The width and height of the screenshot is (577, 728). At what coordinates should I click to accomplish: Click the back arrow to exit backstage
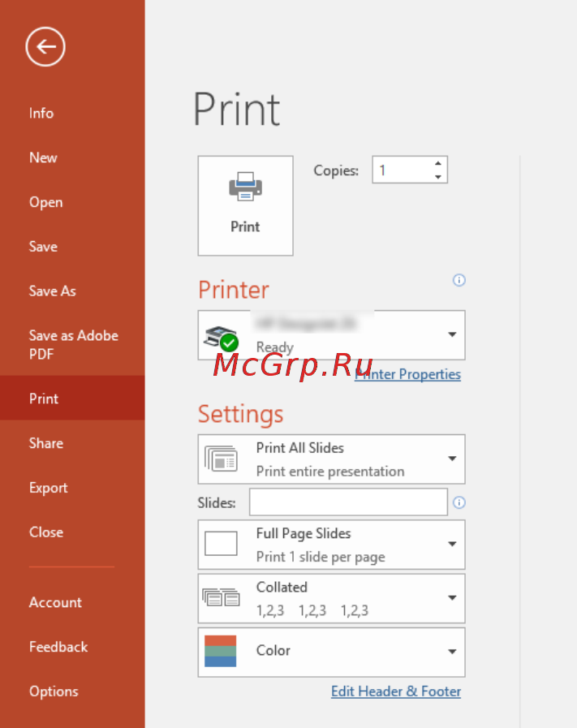(x=45, y=46)
